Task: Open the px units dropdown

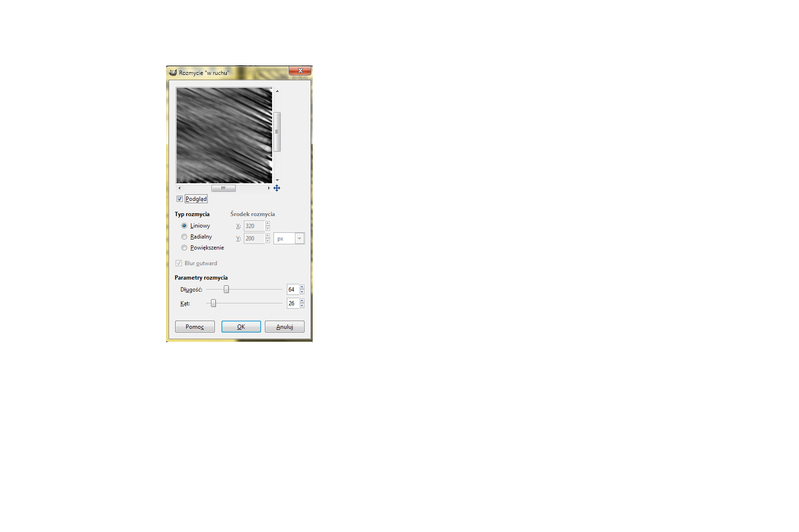Action: click(x=299, y=238)
